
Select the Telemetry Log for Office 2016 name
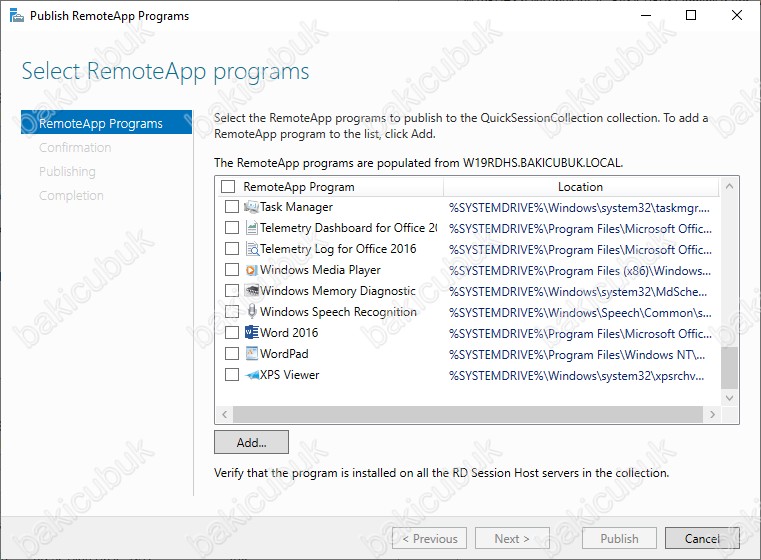[338, 249]
